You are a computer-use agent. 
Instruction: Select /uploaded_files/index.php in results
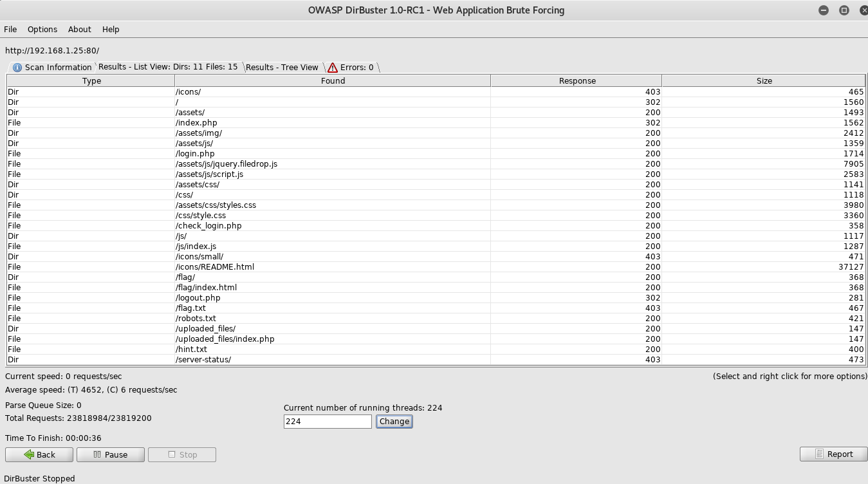(x=436, y=339)
